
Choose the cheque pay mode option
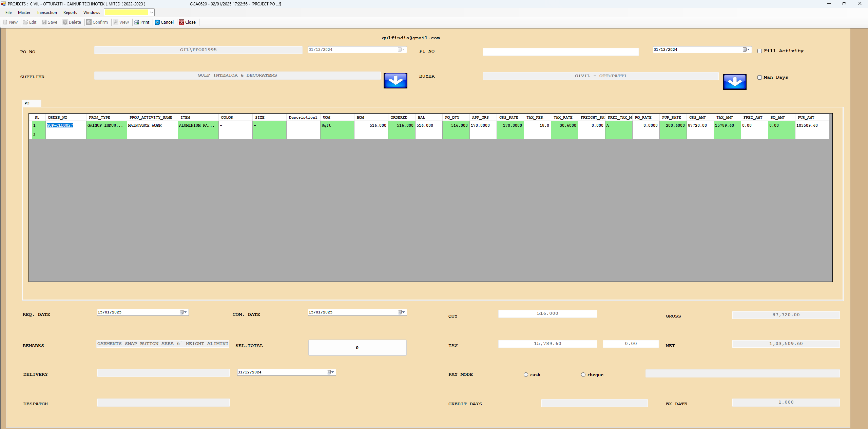click(x=583, y=375)
